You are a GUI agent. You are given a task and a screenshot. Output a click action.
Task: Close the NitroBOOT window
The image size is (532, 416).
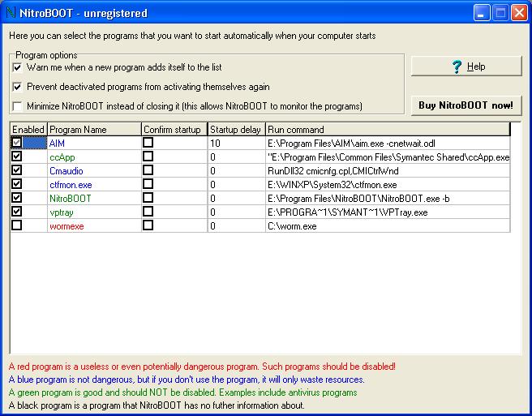(x=519, y=13)
